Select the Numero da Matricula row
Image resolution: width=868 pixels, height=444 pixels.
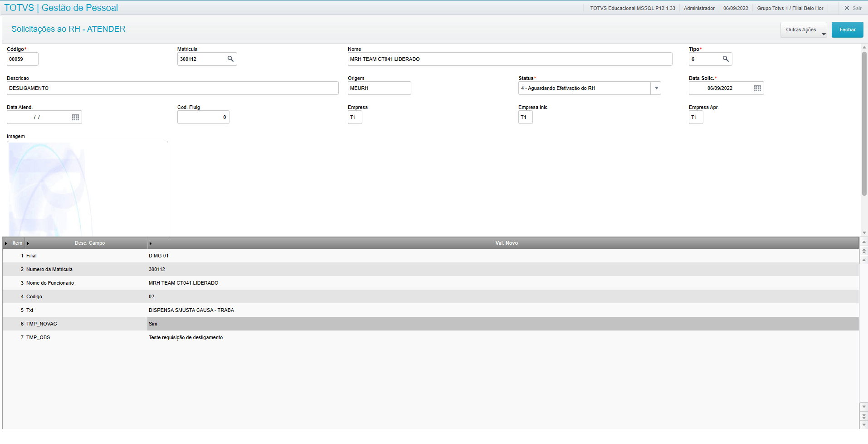click(430, 269)
